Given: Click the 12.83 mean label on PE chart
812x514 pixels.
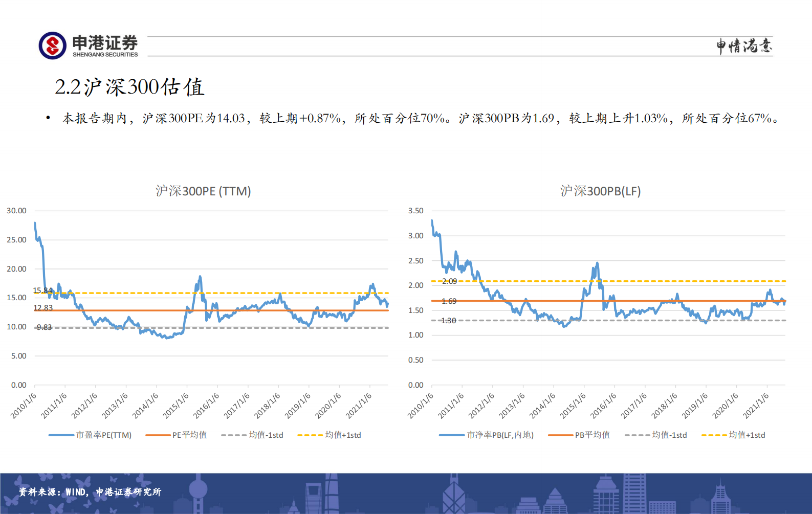Looking at the screenshot, I should [43, 308].
